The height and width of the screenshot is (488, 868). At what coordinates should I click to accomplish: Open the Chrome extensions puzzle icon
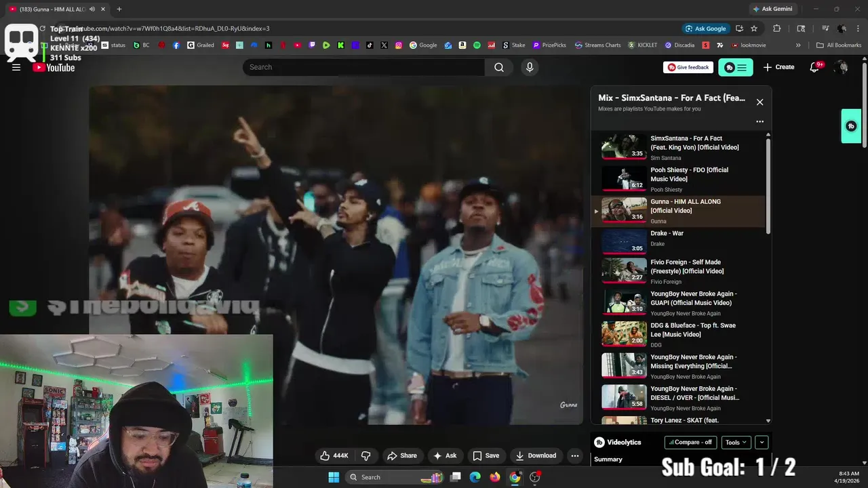tap(777, 28)
